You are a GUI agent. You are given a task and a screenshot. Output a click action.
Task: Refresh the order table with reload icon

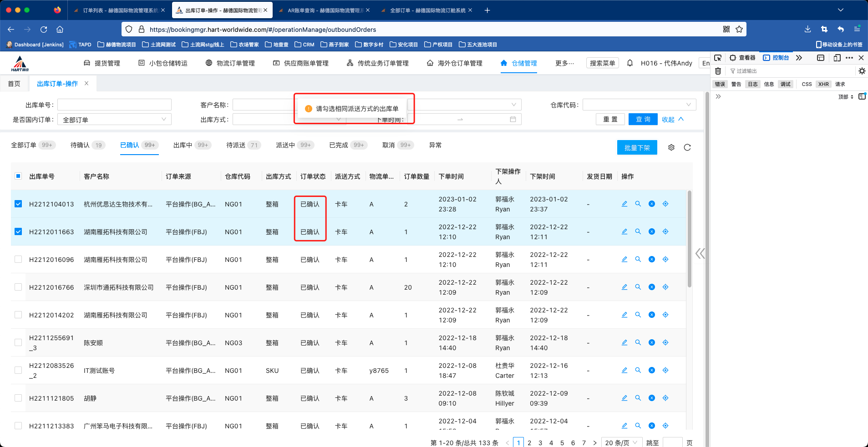click(x=687, y=147)
